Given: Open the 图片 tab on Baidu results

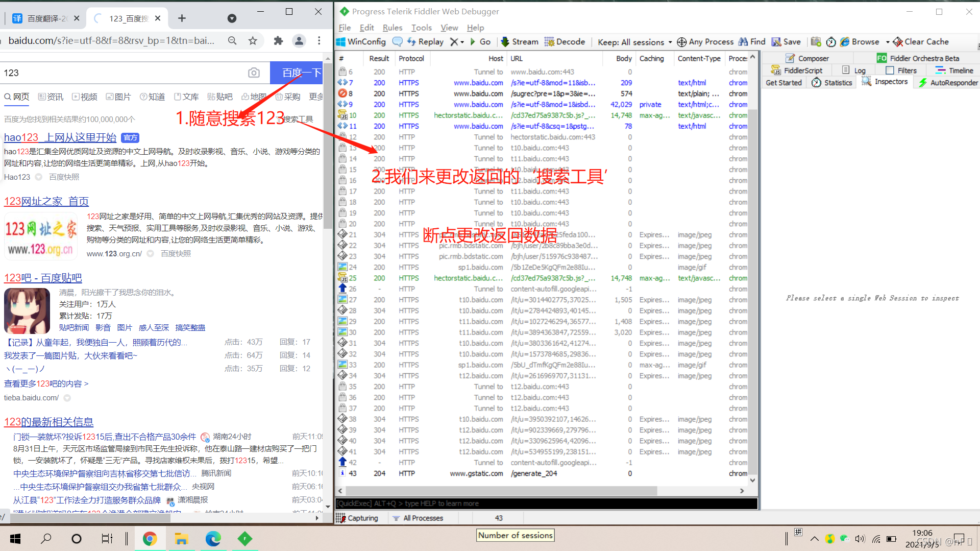Looking at the screenshot, I should tap(118, 97).
